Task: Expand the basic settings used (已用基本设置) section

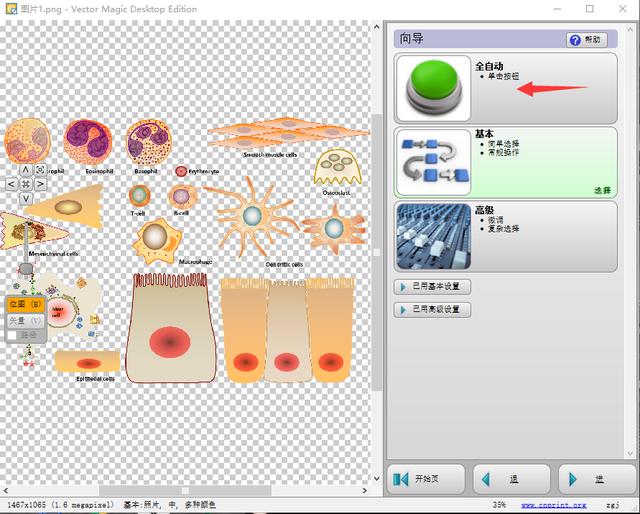Action: (x=432, y=287)
